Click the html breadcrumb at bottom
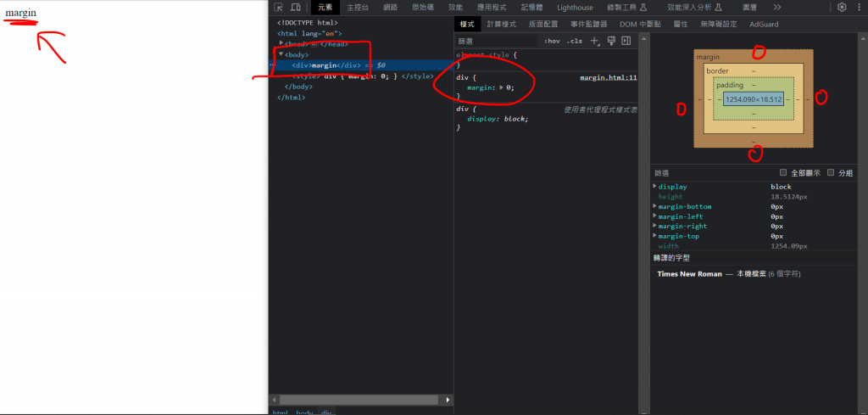 point(280,412)
